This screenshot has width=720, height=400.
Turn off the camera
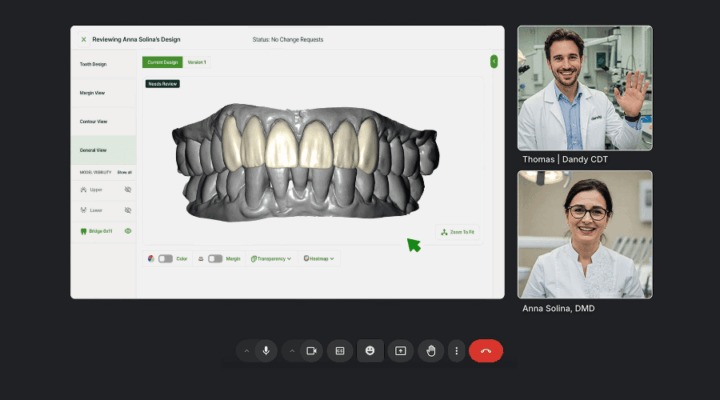[x=311, y=351]
